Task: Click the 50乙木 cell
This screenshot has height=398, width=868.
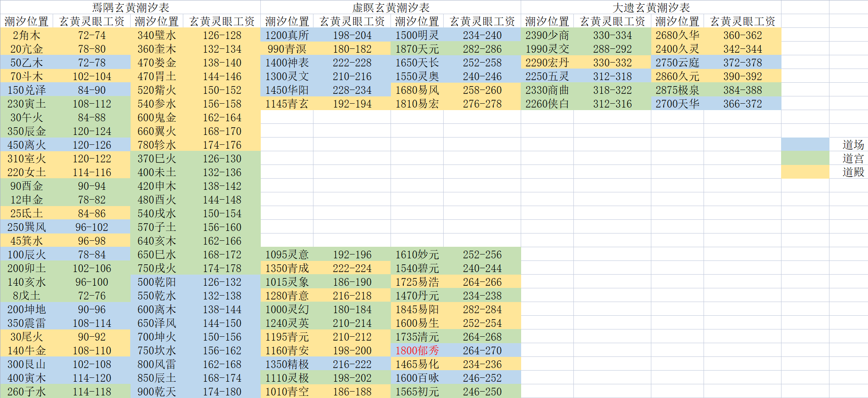Action: coord(27,62)
